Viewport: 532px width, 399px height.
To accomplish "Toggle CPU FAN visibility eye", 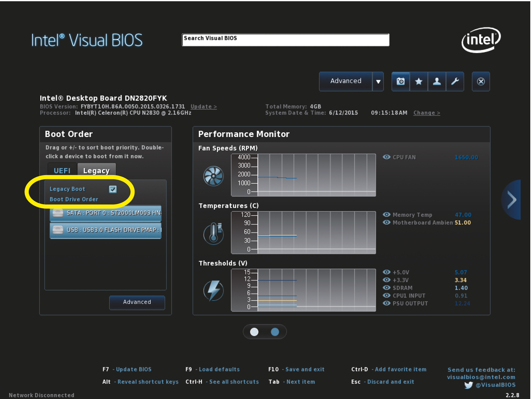I will click(x=387, y=157).
